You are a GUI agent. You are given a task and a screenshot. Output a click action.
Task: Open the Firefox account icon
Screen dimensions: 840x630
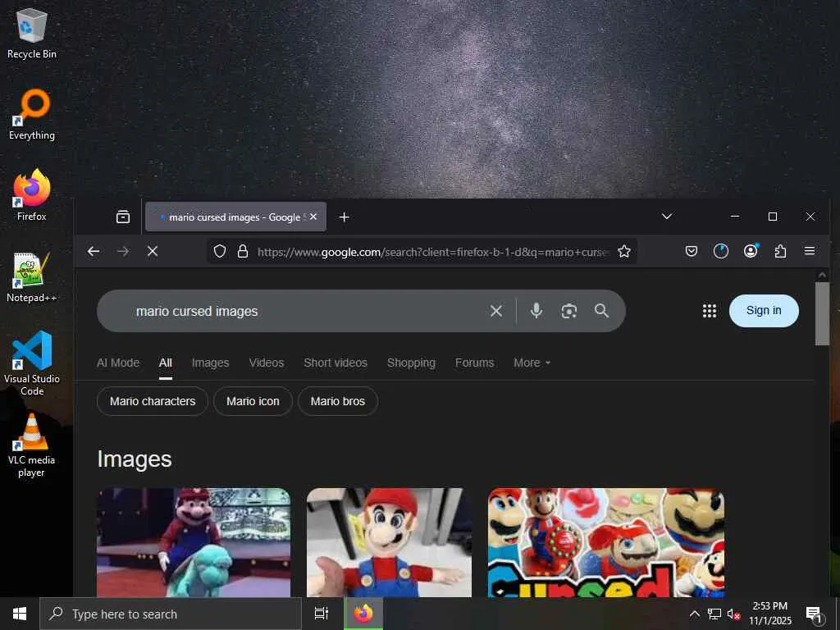coord(751,251)
